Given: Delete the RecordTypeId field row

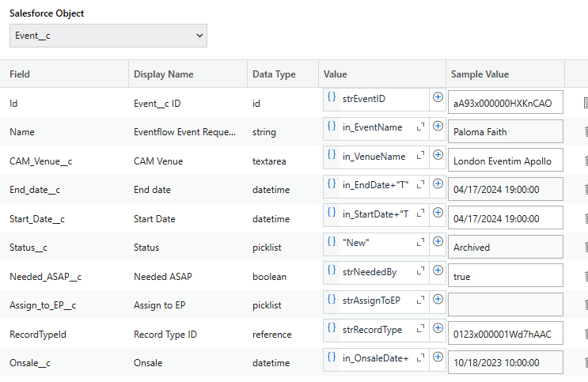Looking at the screenshot, I should [x=586, y=334].
